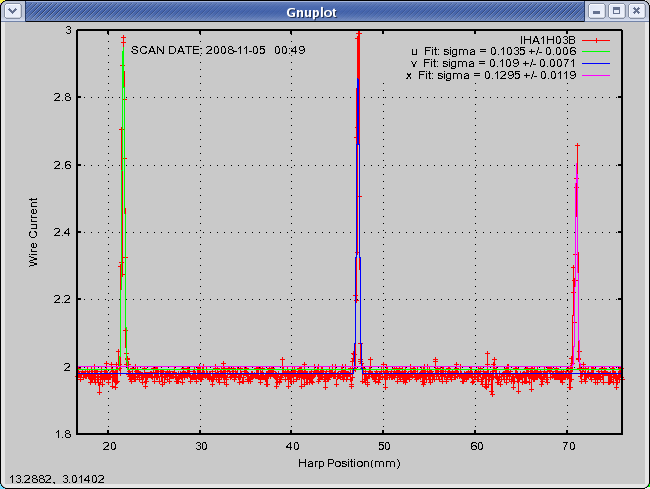This screenshot has width=650, height=489.
Task: Minimize the Gnuplot window
Action: [x=597, y=11]
